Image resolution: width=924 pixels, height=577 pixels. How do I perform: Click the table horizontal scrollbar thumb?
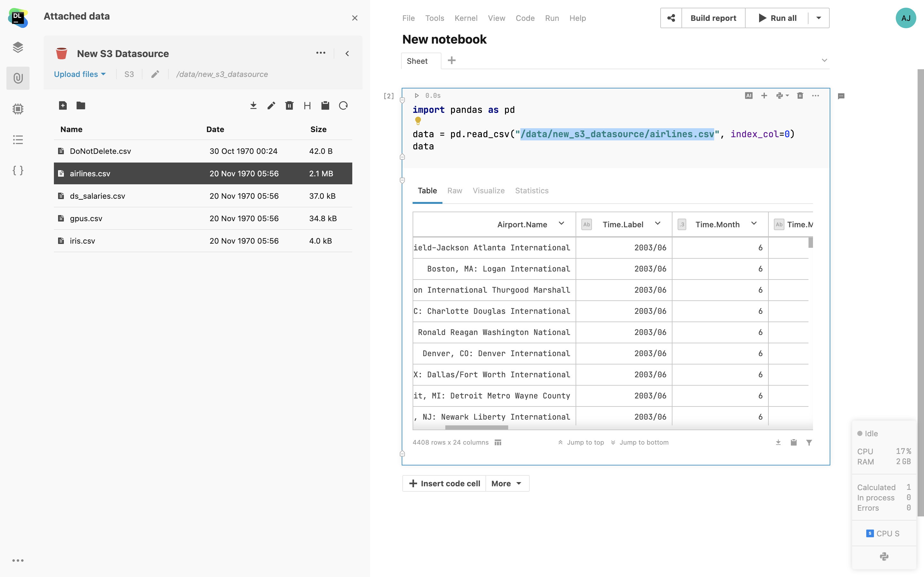(x=476, y=427)
